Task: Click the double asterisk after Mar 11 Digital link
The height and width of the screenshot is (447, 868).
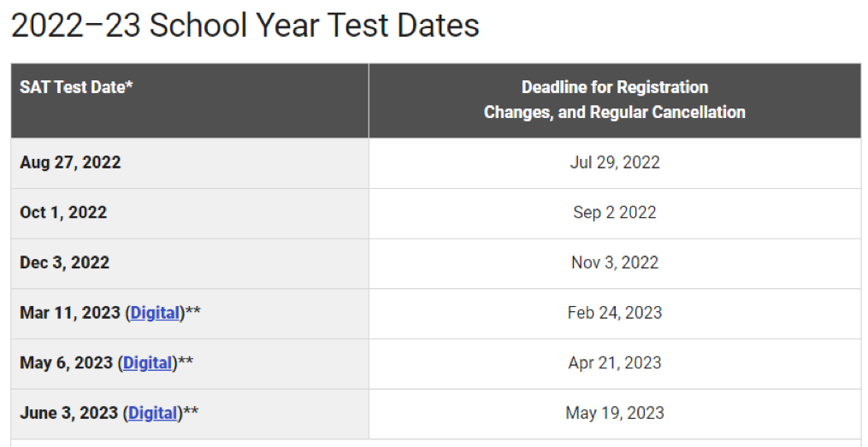Action: point(193,311)
